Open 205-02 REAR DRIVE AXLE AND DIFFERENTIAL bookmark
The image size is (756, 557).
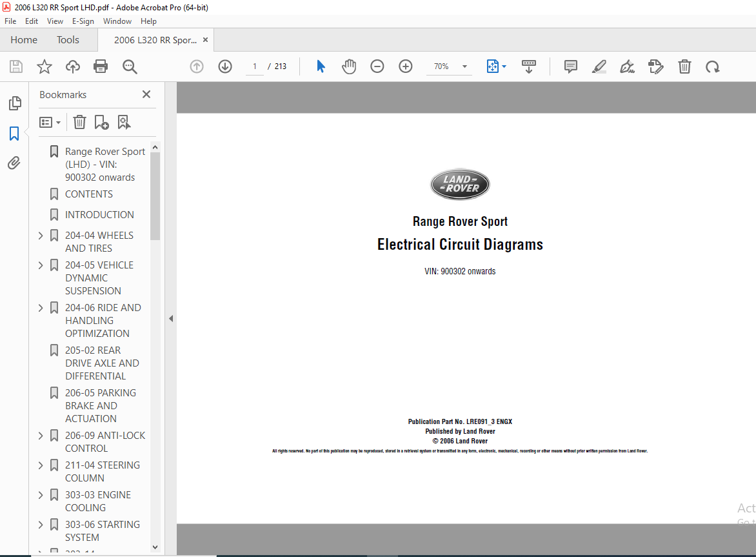102,363
